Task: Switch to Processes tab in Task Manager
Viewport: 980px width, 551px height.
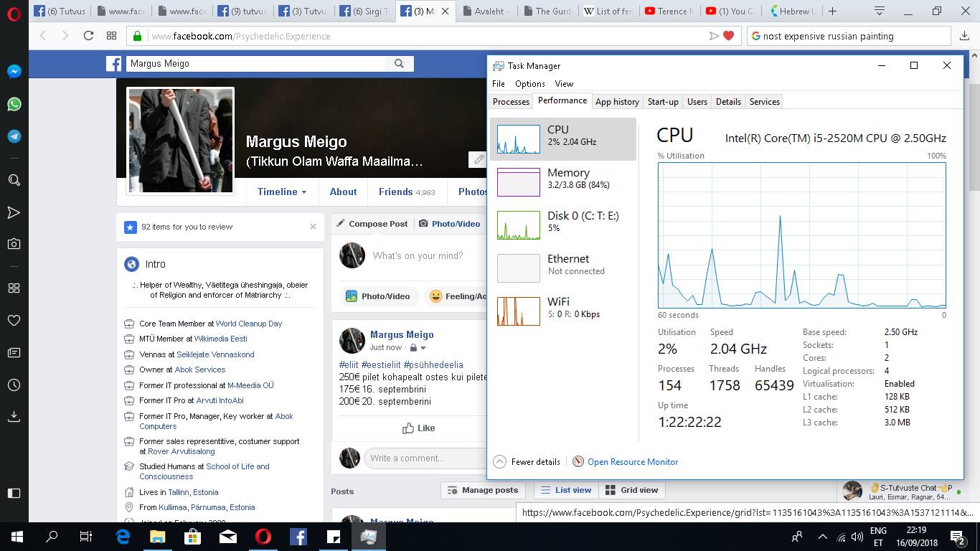Action: tap(512, 102)
